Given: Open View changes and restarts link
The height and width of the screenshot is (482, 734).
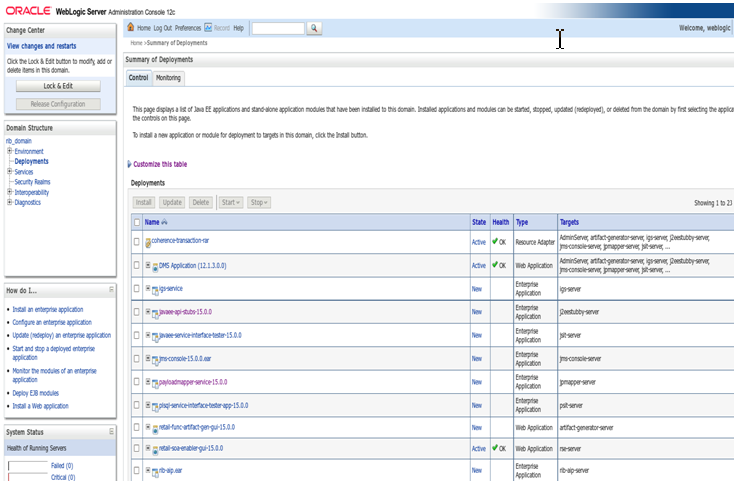Looking at the screenshot, I should (42, 46).
